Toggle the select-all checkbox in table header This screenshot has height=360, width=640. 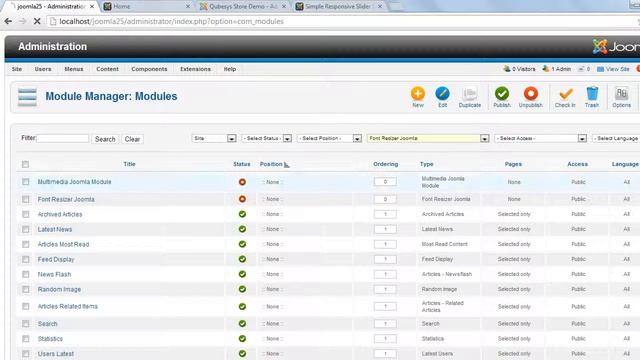coord(25,164)
